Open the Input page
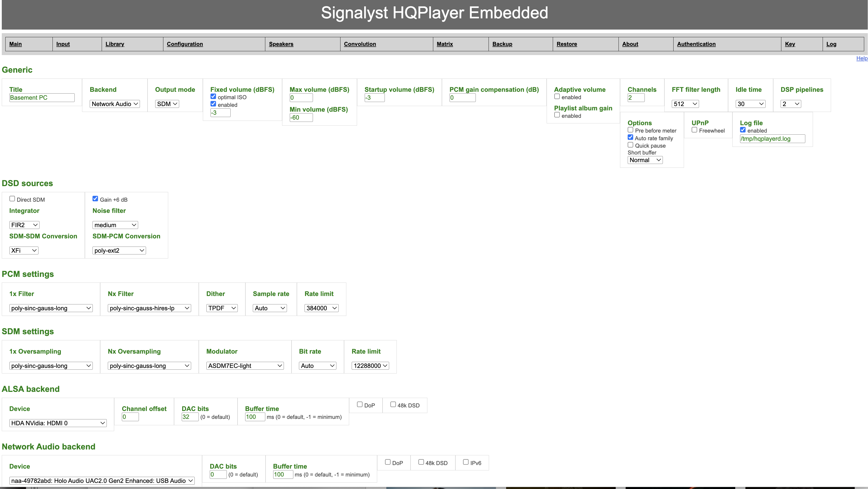 tap(63, 44)
